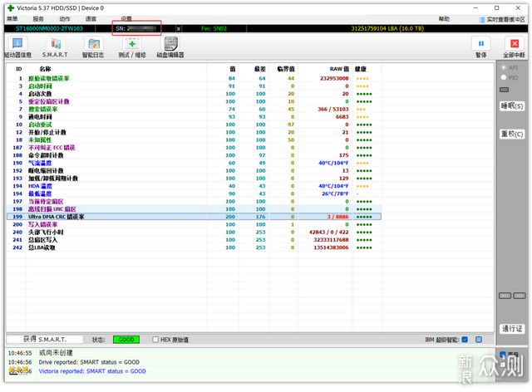Viewport: 532px width, 392px height.
Task: Click the small gray indicator below PIO
Action: click(x=505, y=90)
